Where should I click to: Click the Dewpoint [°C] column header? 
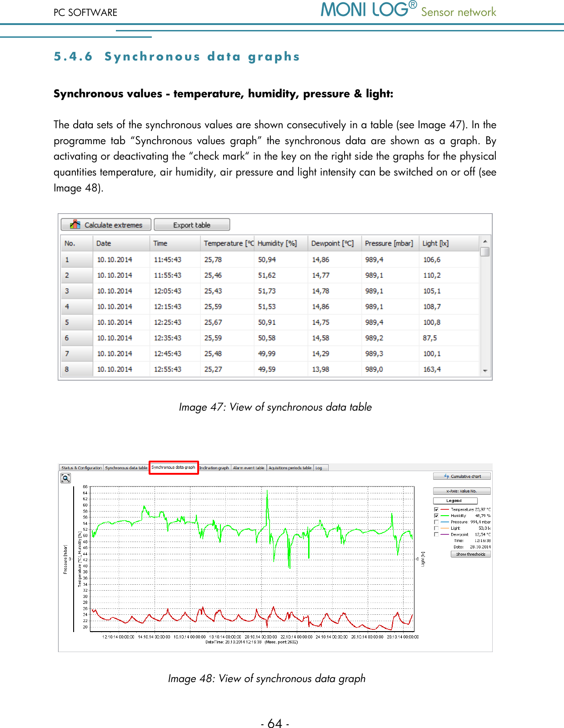(334, 243)
